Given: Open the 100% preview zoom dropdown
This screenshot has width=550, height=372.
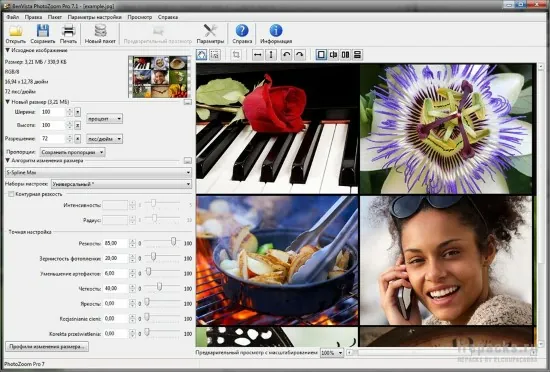Looking at the screenshot, I should pyautogui.click(x=331, y=353).
